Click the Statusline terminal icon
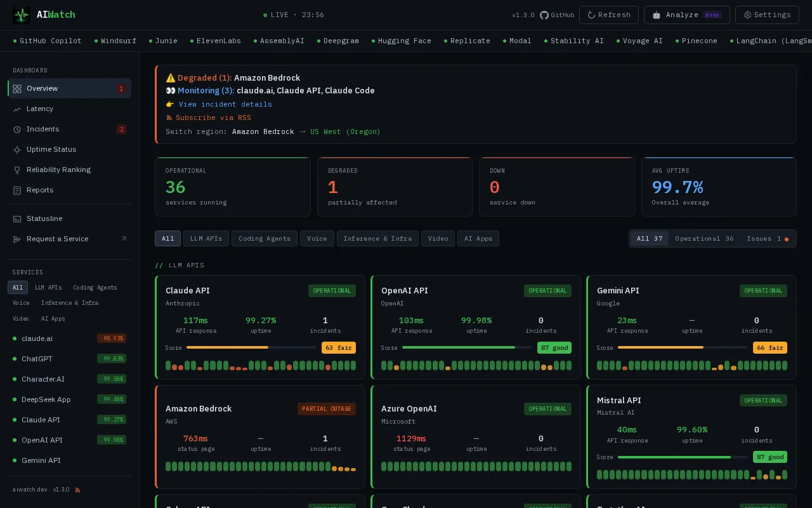 tap(17, 219)
